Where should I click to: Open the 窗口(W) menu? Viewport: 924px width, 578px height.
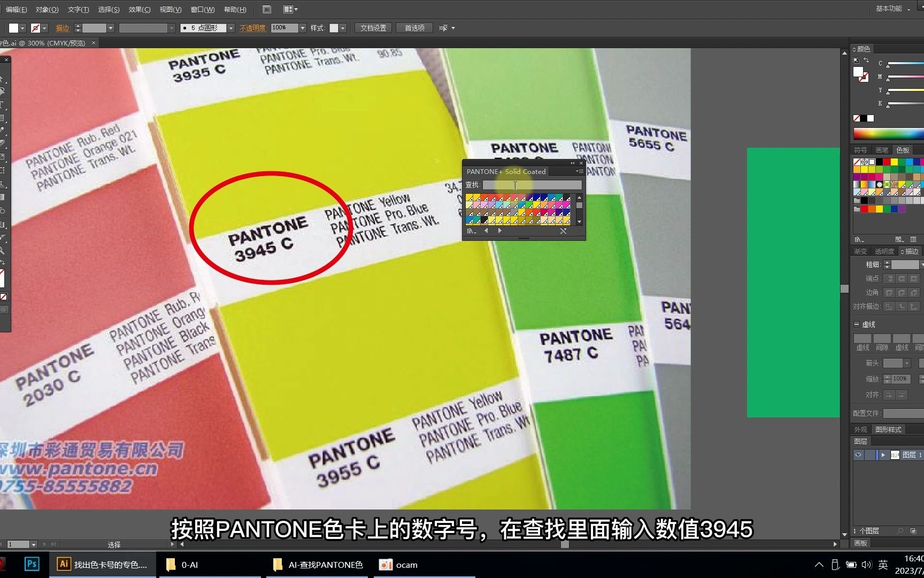(203, 10)
